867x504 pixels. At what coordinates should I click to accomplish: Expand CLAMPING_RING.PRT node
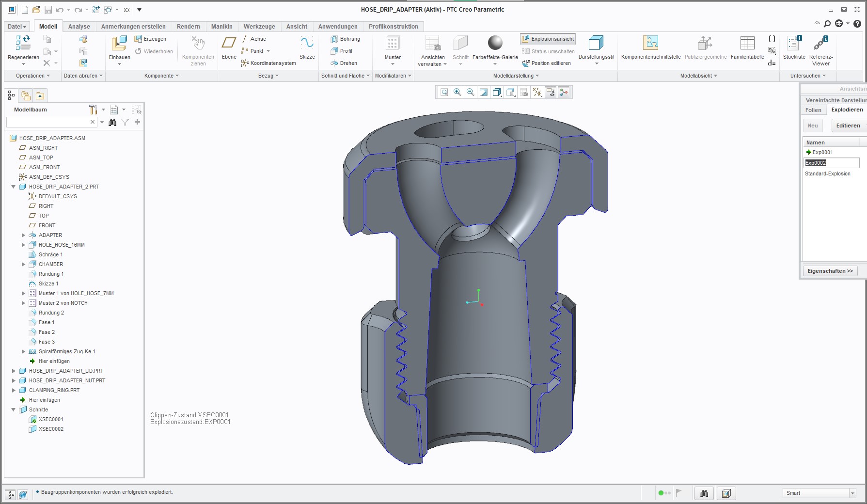pyautogui.click(x=14, y=390)
